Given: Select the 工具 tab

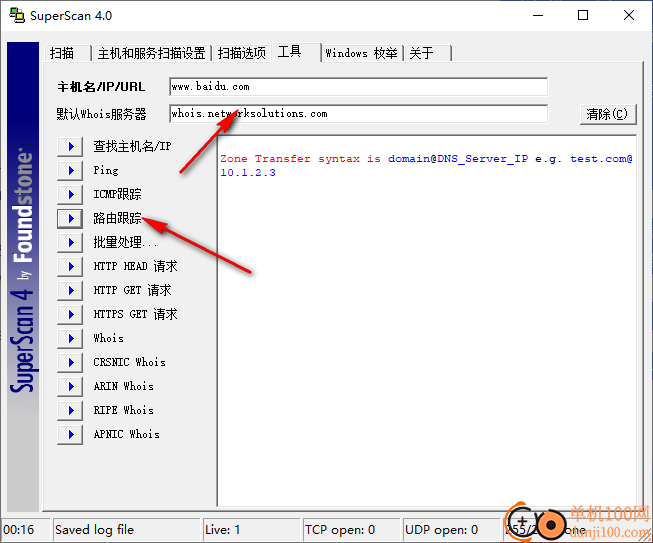Looking at the screenshot, I should coord(296,52).
